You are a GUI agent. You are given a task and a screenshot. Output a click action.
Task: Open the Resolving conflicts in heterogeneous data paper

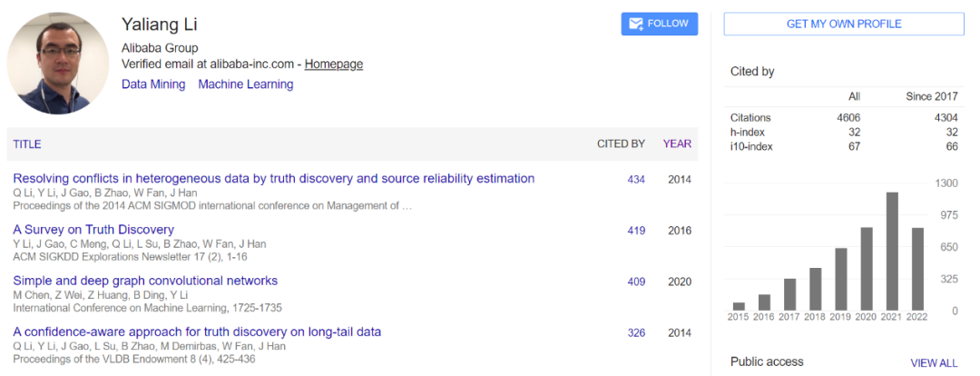(273, 179)
